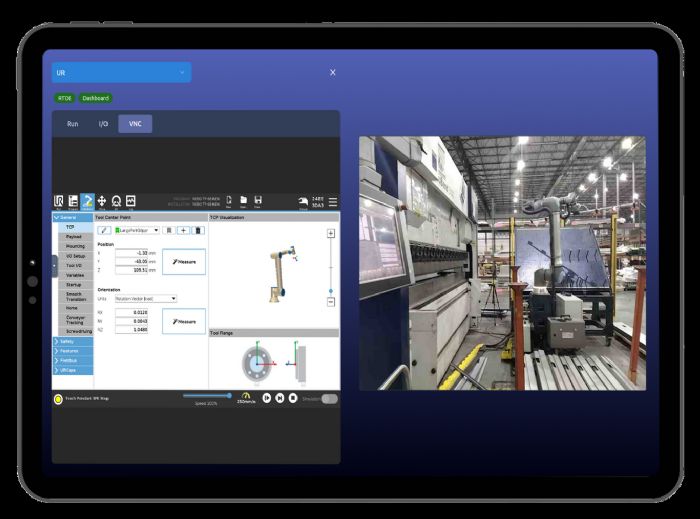The height and width of the screenshot is (519, 700).
Task: Open the Rotation Vector units dropdown
Action: click(146, 299)
